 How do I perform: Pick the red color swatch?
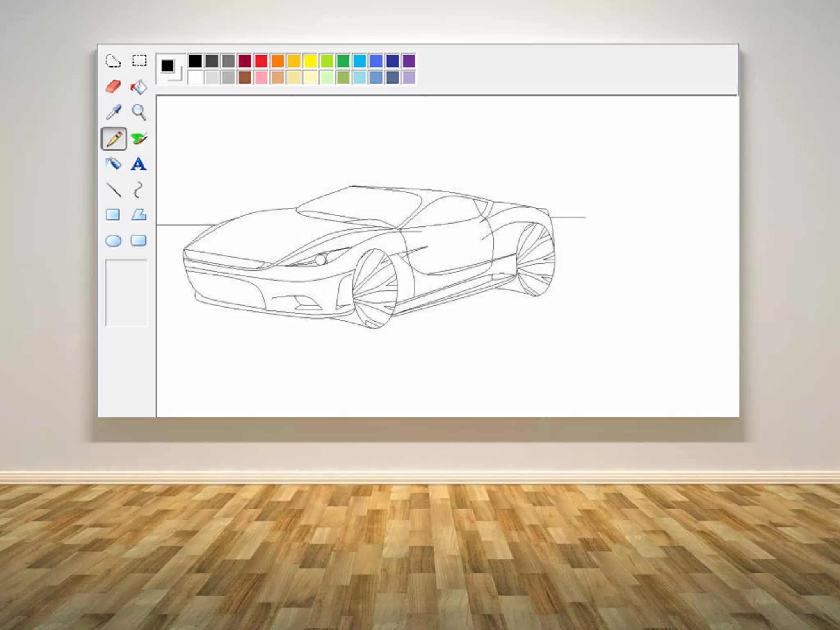tap(261, 61)
